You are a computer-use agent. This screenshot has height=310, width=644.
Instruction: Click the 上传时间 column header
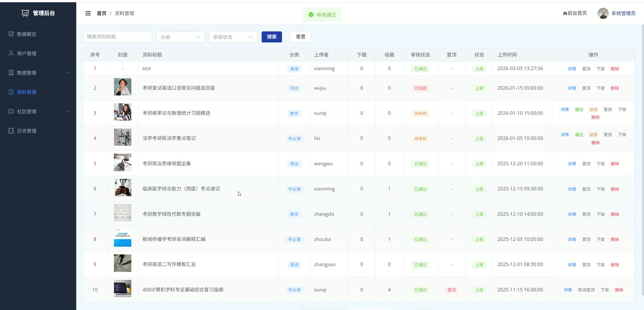[x=507, y=55]
